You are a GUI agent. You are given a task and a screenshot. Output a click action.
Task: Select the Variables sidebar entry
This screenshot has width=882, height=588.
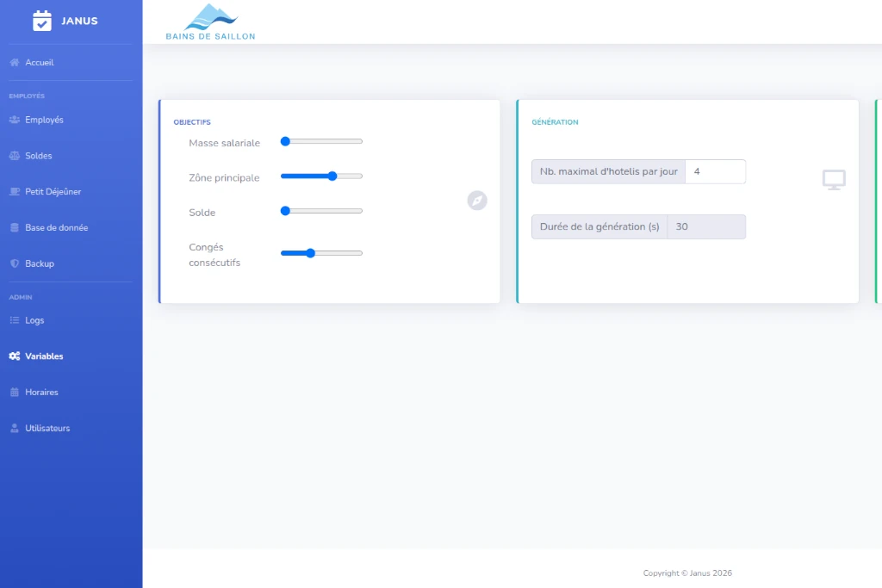pos(44,356)
